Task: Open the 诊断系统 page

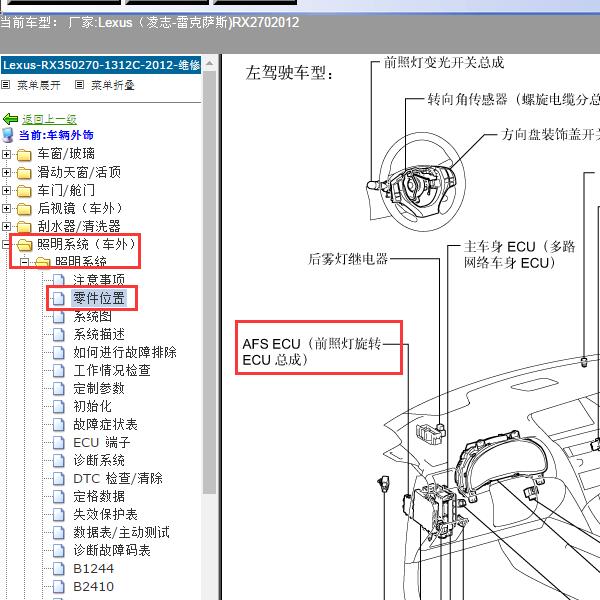Action: tap(99, 460)
